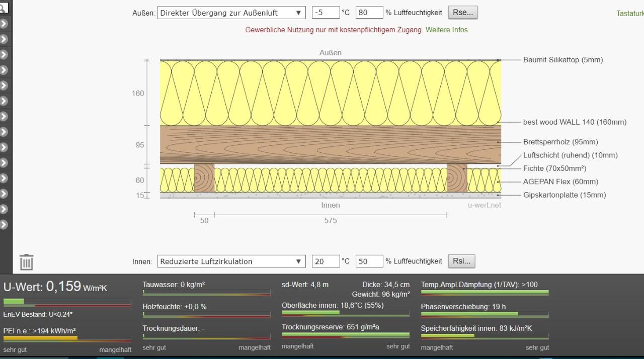Select the best wood WALL 140 (160mm) label
The height and width of the screenshot is (359, 644).
(x=575, y=122)
